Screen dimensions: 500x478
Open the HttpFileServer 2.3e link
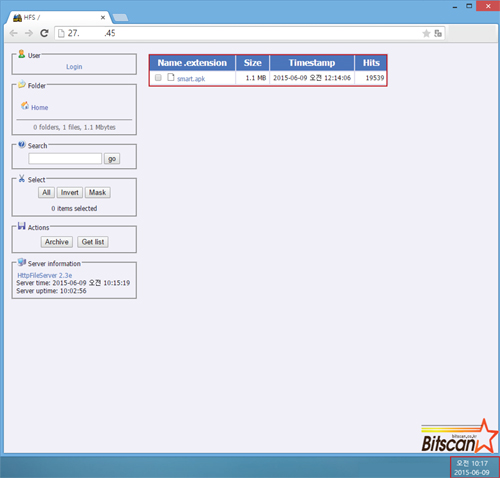(x=45, y=275)
